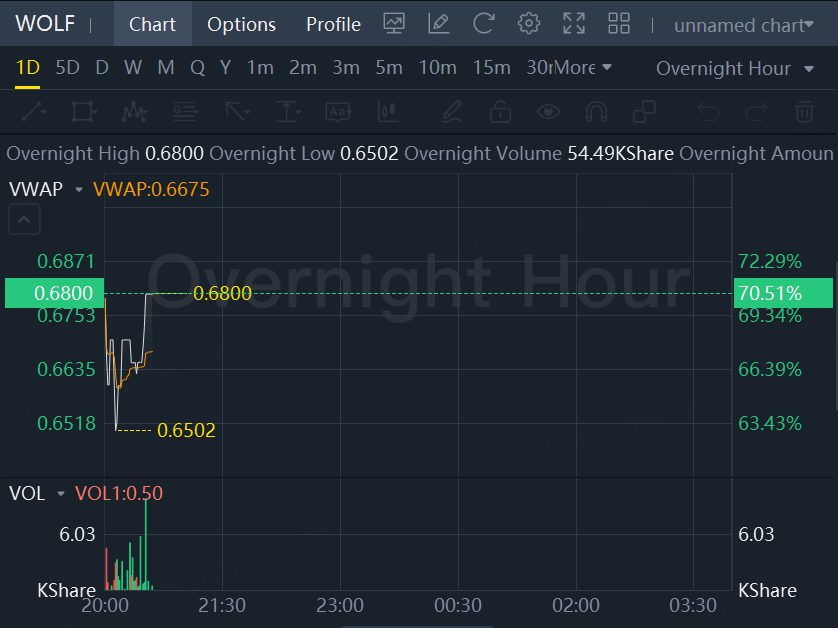Image resolution: width=838 pixels, height=628 pixels.
Task: Open the Overnight Hour session dropdown
Action: click(735, 68)
